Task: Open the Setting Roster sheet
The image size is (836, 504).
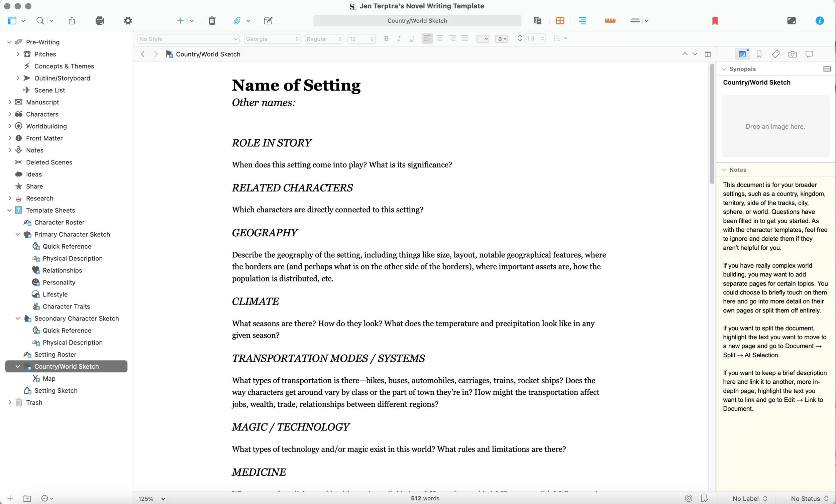Action: (x=55, y=354)
